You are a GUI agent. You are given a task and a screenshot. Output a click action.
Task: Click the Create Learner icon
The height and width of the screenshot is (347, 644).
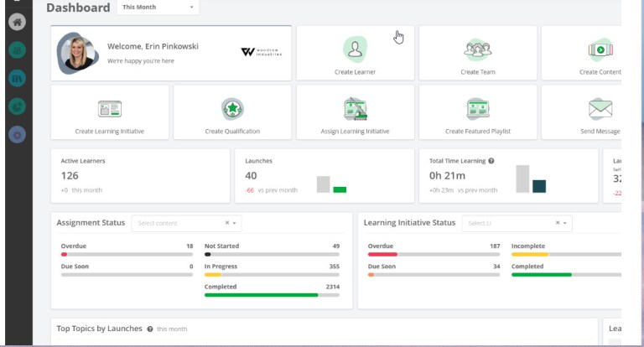click(x=355, y=49)
